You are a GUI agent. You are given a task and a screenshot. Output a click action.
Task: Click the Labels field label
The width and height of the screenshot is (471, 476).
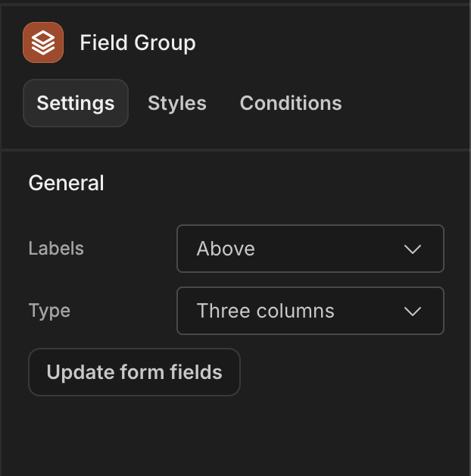(56, 249)
